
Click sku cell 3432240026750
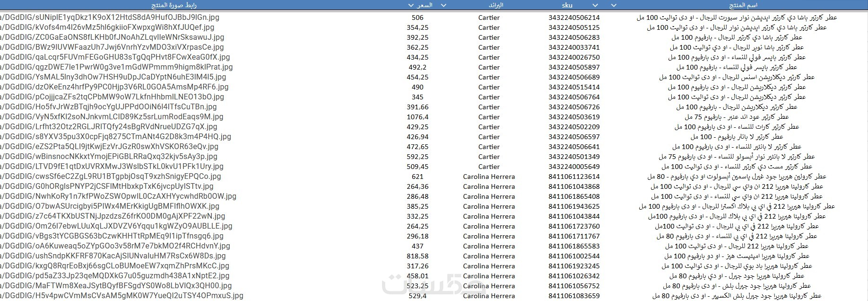574,57
